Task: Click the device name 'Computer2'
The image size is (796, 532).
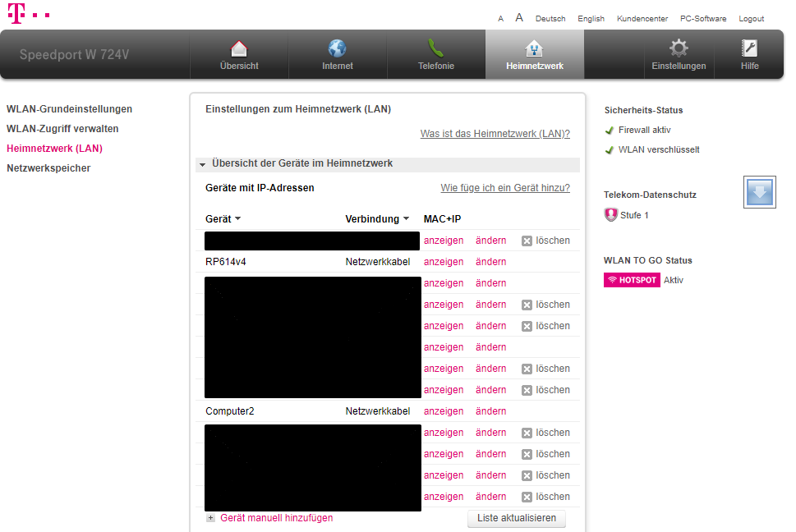Action: [x=229, y=411]
